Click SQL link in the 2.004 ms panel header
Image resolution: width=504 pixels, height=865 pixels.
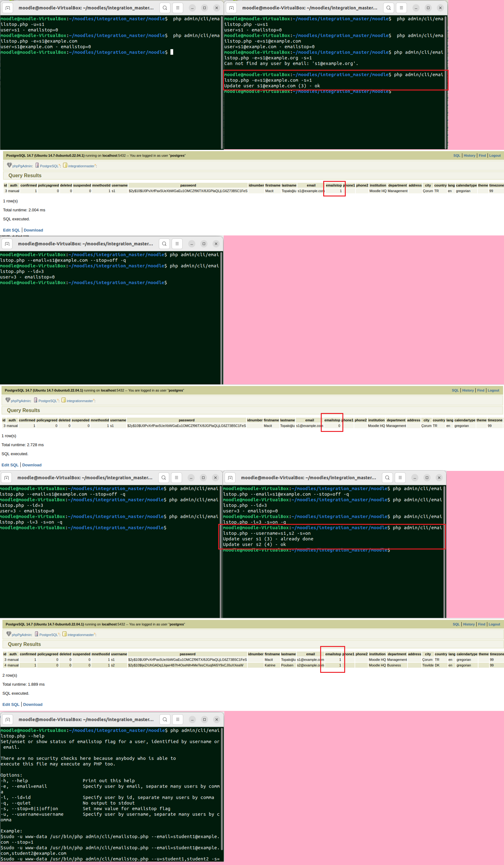click(457, 156)
